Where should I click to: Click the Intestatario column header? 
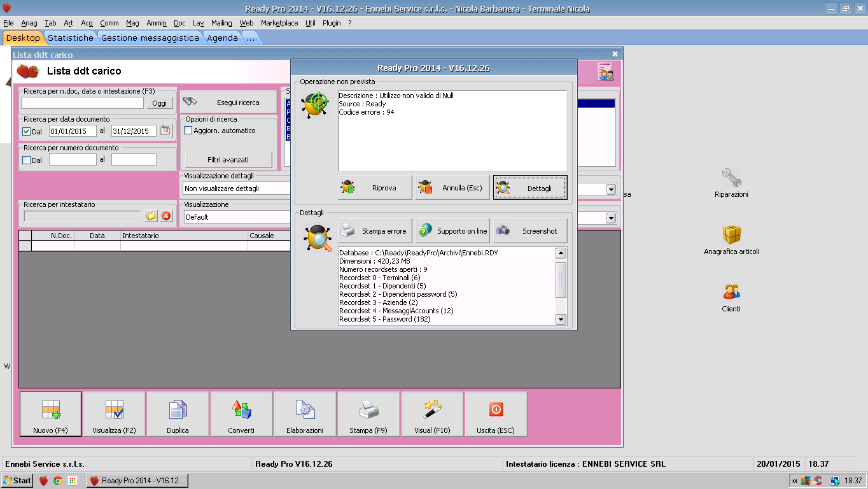[185, 236]
